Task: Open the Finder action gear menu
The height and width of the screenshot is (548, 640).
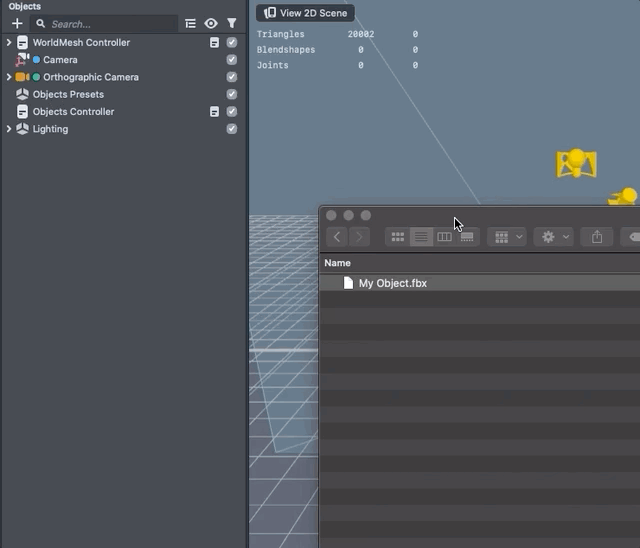Action: coord(555,237)
